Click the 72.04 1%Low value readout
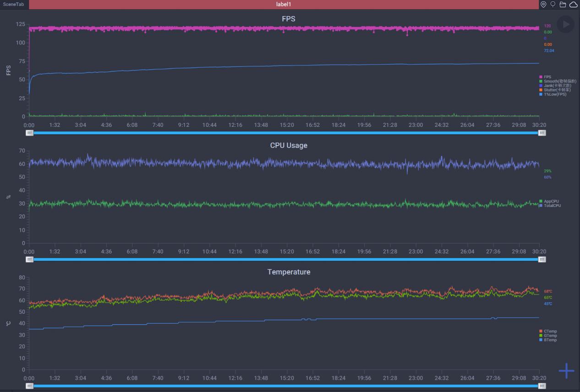 (x=549, y=51)
